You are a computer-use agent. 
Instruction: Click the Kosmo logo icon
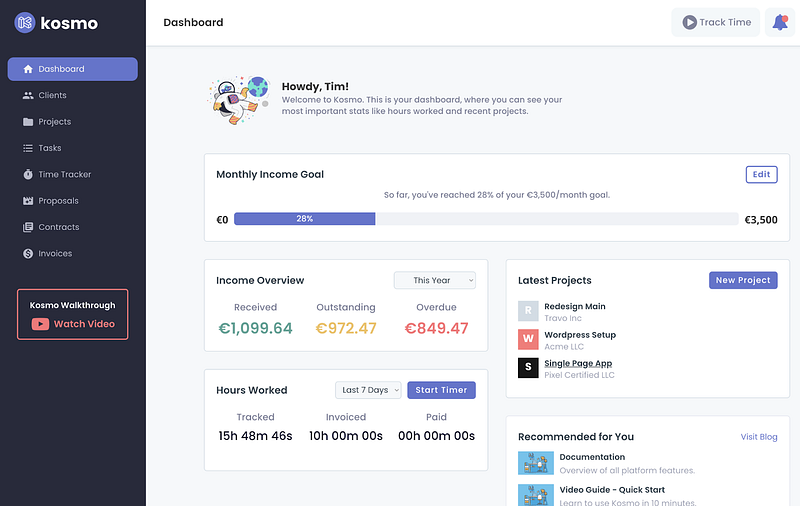click(x=24, y=22)
